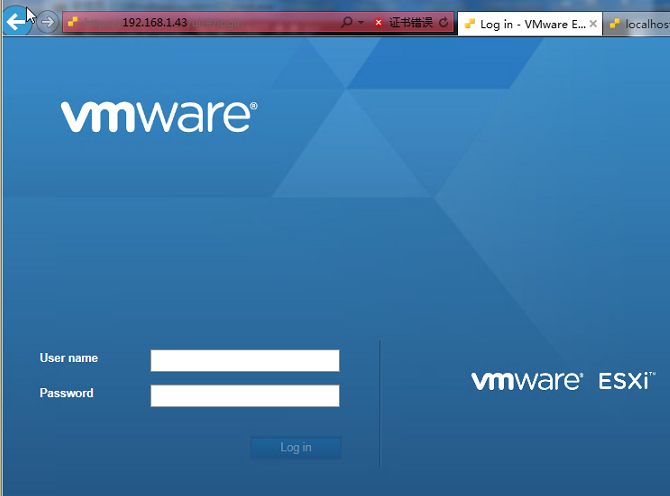
Task: Refresh the page with the reload icon
Action: tap(444, 22)
